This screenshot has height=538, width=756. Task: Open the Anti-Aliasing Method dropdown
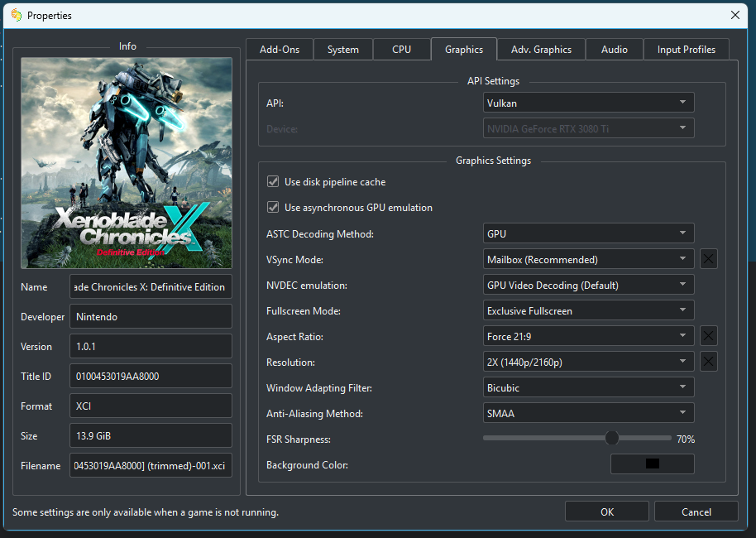point(588,413)
